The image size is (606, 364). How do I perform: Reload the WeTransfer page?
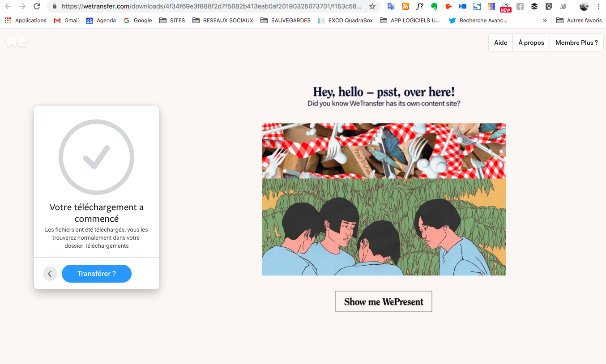pos(37,6)
